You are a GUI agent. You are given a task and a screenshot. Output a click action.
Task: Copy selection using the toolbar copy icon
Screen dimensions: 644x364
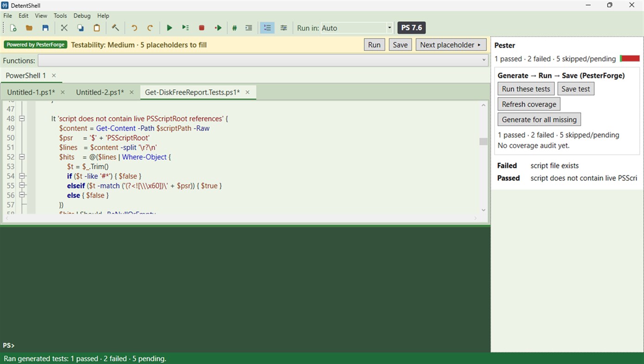point(80,28)
